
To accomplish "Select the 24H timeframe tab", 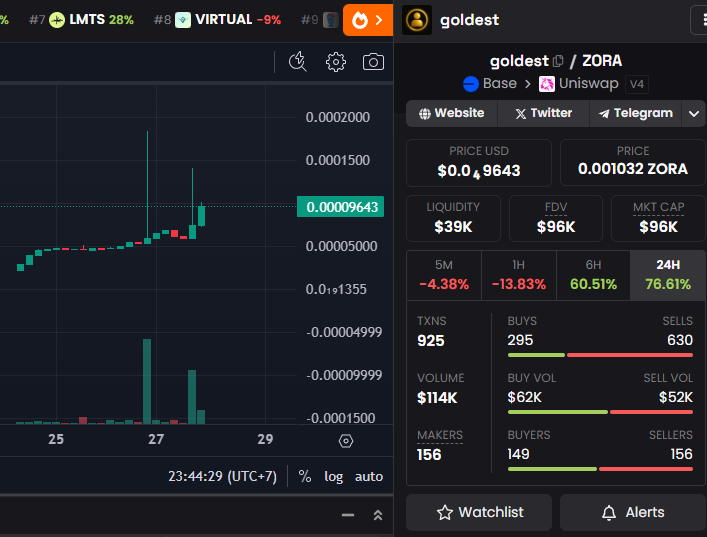I will (x=668, y=275).
